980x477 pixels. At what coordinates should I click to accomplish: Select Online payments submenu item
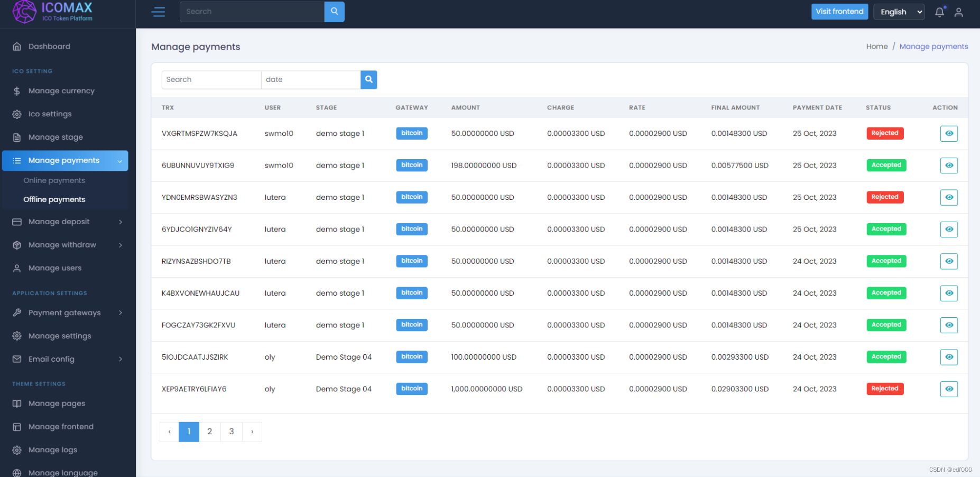pos(54,181)
